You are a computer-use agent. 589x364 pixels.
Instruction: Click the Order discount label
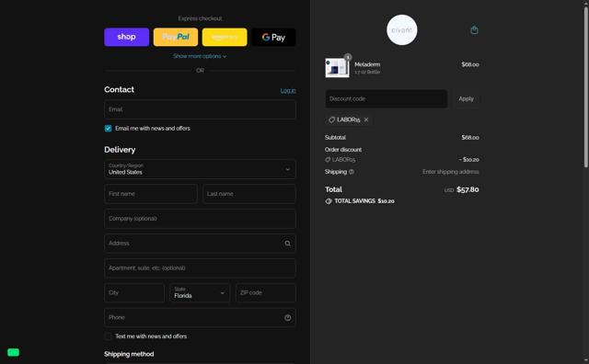click(343, 150)
